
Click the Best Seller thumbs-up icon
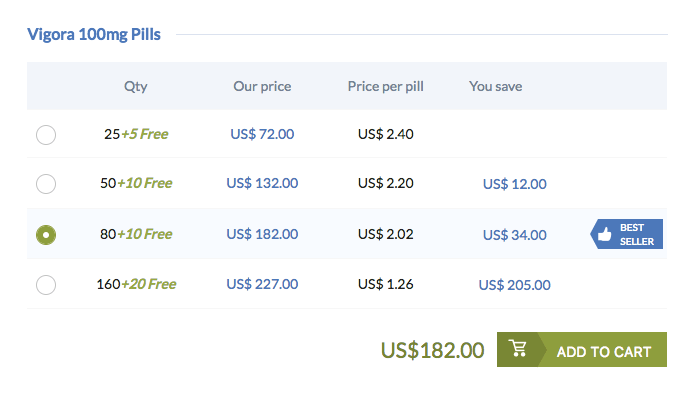click(x=604, y=235)
